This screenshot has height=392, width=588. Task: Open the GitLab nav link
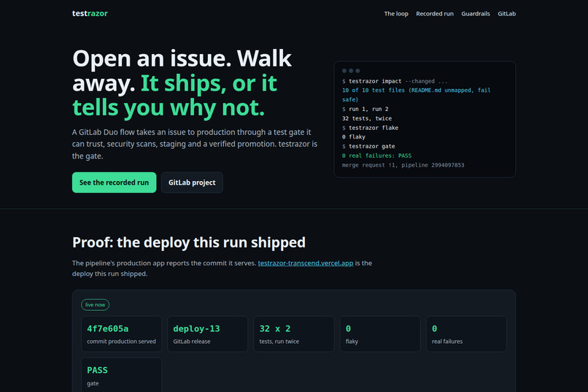(506, 13)
